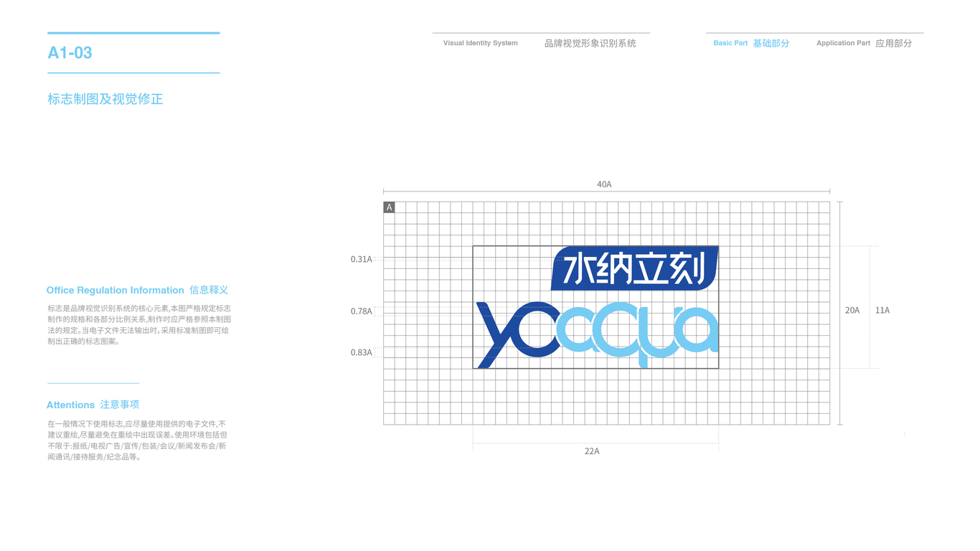Select the '标志制图及视觉修正' heading
The height and width of the screenshot is (551, 980).
(105, 99)
